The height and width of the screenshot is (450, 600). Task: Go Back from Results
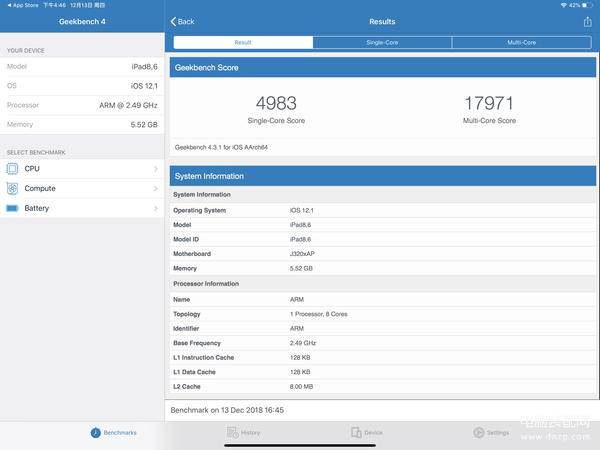pos(183,22)
